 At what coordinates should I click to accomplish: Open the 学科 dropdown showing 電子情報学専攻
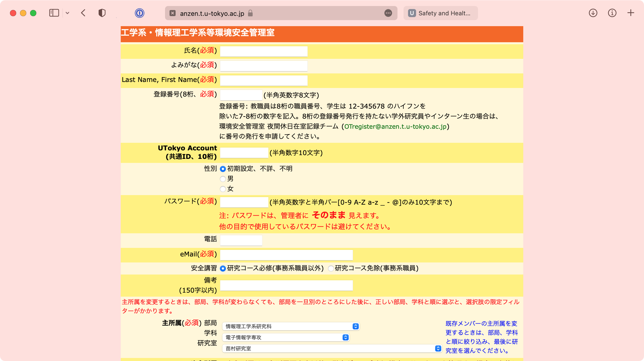286,337
